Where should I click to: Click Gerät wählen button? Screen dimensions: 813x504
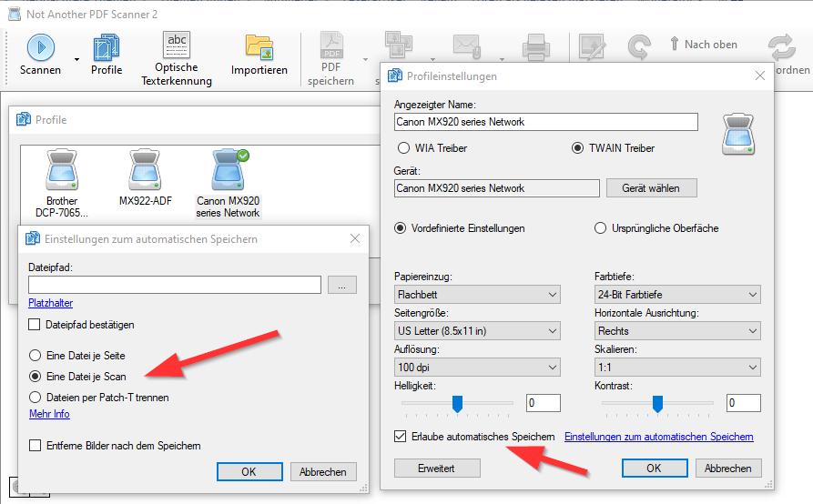click(651, 188)
